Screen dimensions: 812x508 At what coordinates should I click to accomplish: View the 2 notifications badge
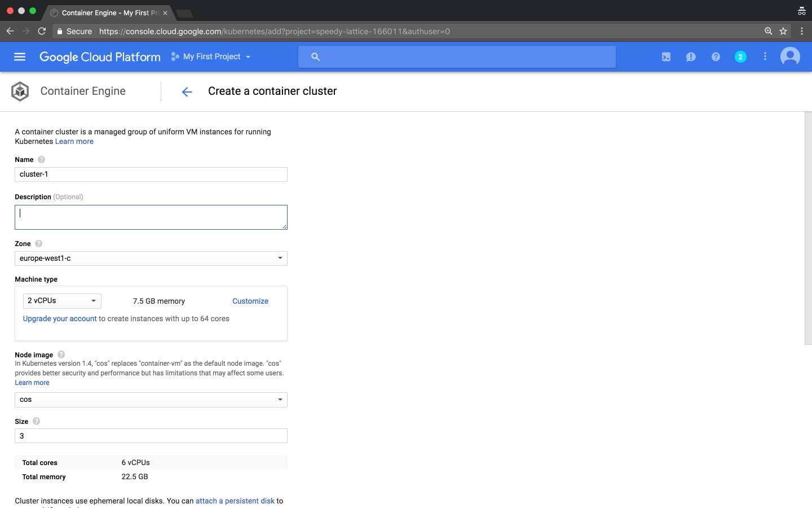click(x=740, y=56)
